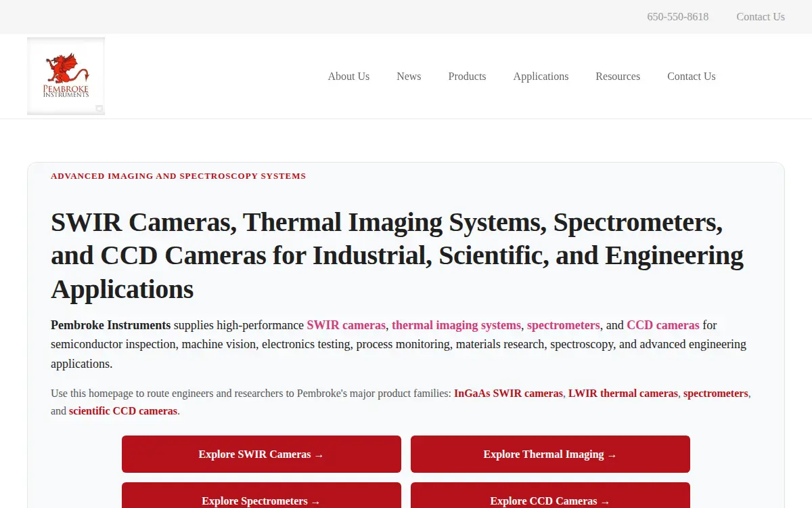Select Contact Us in the main navigation
Screen dimensions: 812x508
coord(691,77)
